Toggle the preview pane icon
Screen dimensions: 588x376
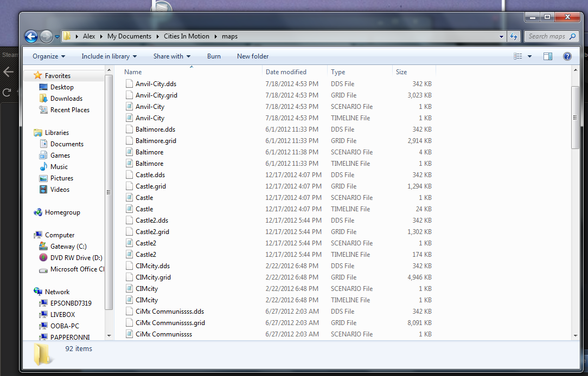coord(547,56)
